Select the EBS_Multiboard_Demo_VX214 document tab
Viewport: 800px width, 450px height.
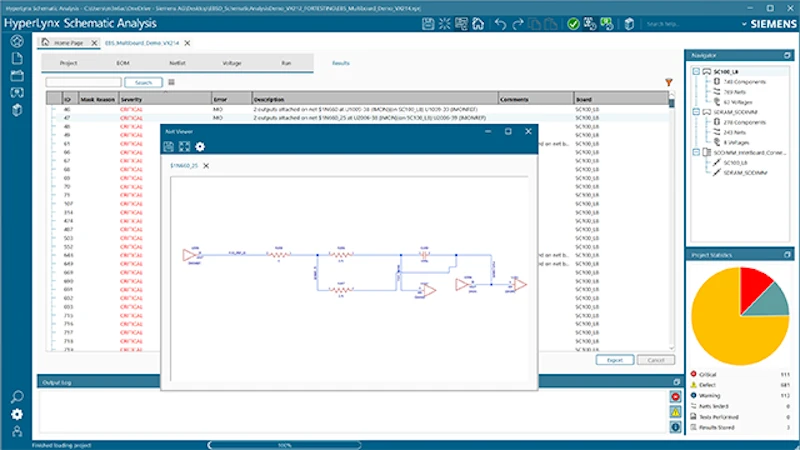point(142,43)
